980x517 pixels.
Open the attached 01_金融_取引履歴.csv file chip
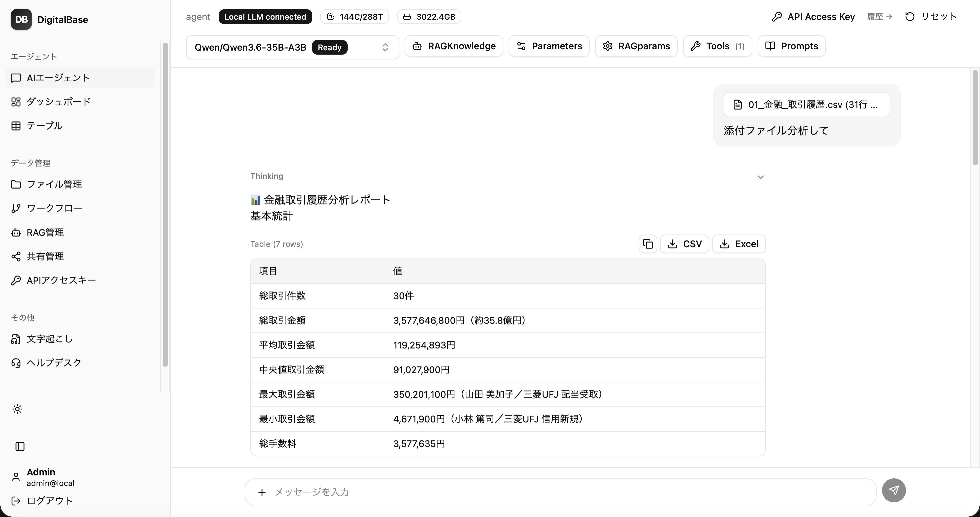[807, 105]
